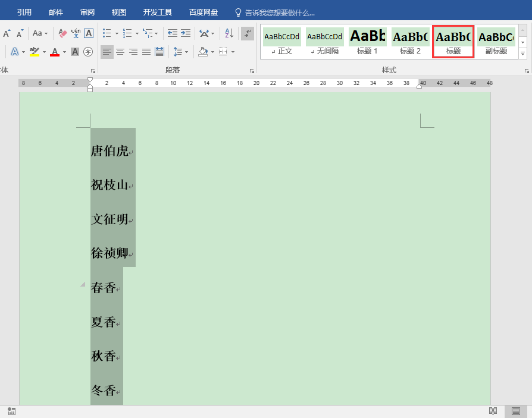Click the Sort A-Z icon
This screenshot has height=418, width=532.
coord(229,33)
